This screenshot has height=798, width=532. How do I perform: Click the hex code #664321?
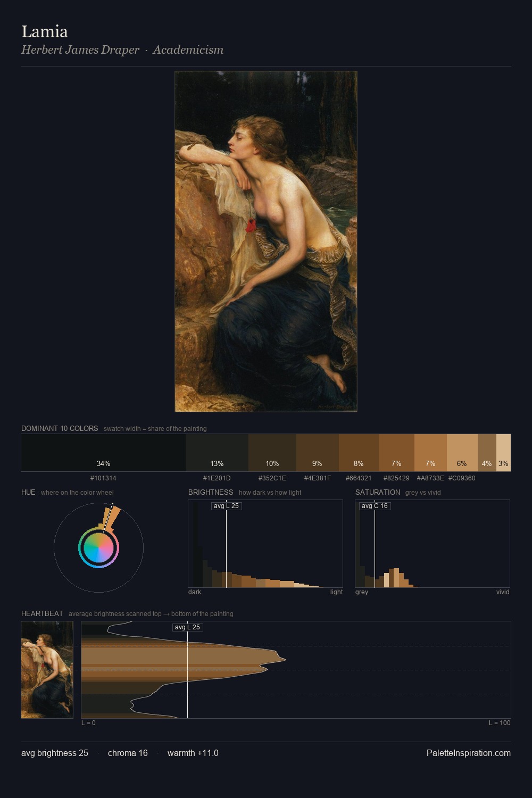pos(359,478)
